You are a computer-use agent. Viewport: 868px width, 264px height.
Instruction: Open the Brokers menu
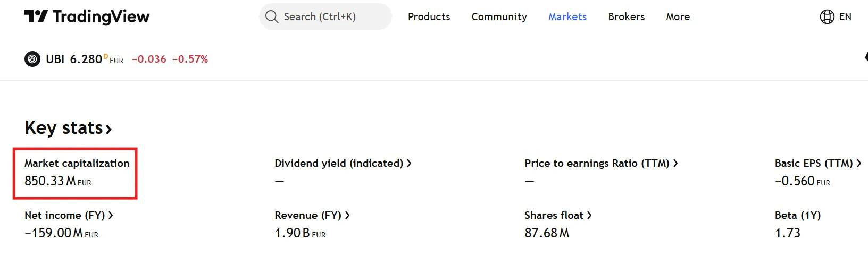tap(626, 16)
